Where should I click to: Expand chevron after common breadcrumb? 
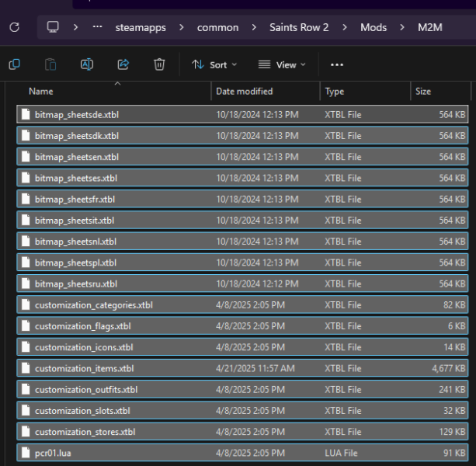(x=254, y=27)
